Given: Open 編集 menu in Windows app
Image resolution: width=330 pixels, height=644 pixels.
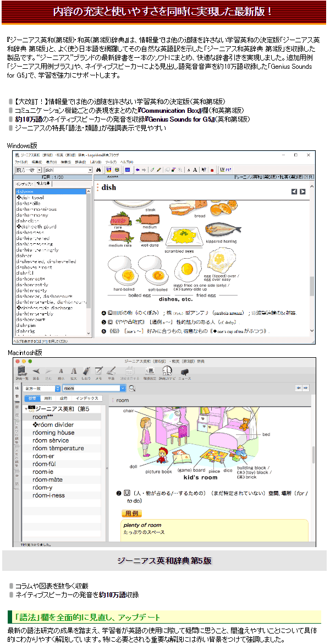Looking at the screenshot, I should coord(37,162).
